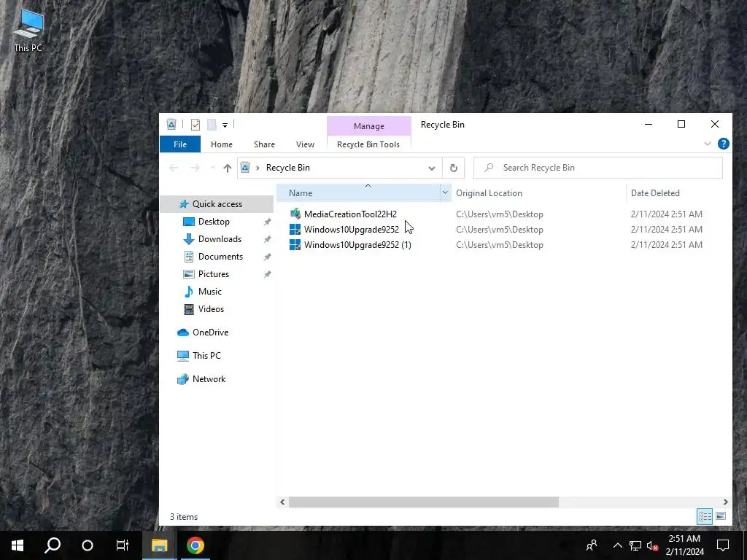Image resolution: width=747 pixels, height=560 pixels.
Task: Switch to Details view layout
Action: (x=705, y=516)
